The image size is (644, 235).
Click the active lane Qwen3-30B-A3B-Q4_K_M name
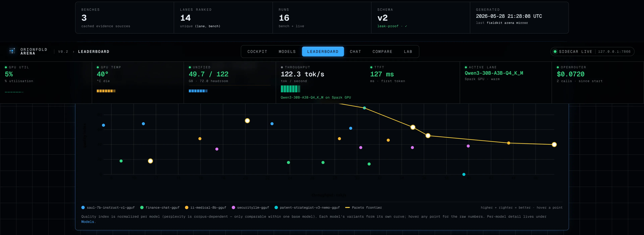(x=494, y=73)
